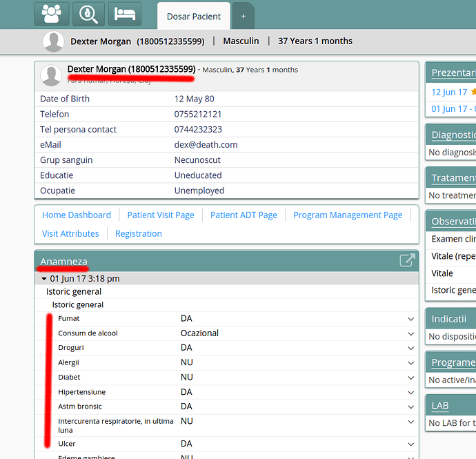The image size is (476, 459).
Task: Open the Diagnostic panel heading
Action: point(453,135)
